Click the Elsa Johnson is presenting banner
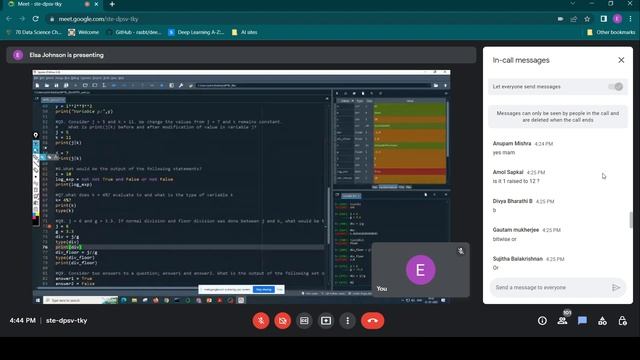Viewport: 640px width, 360px height. point(241,55)
